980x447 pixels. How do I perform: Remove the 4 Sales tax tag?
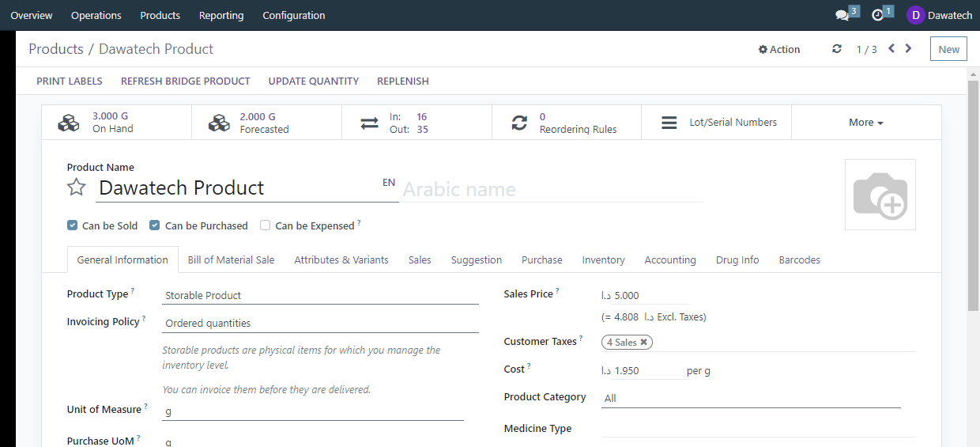[644, 342]
